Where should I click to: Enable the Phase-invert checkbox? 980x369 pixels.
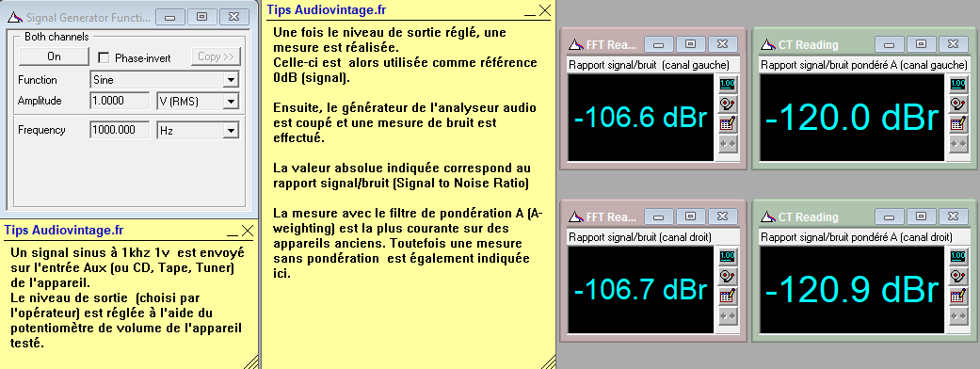104,57
